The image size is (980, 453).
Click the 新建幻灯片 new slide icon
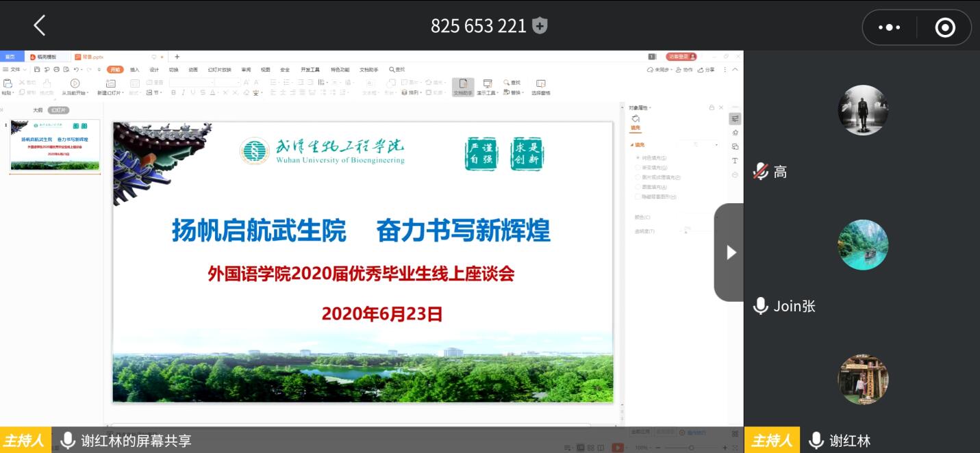tap(110, 84)
